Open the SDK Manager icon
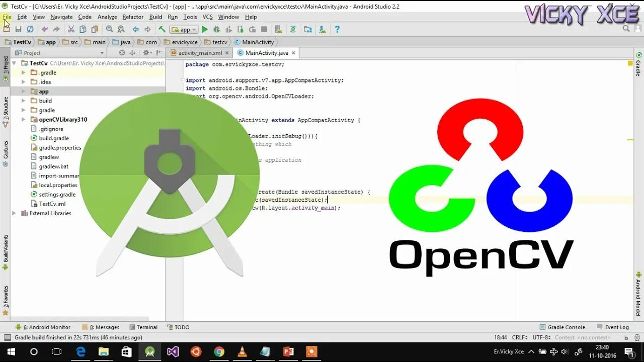644x362 pixels. point(323,30)
